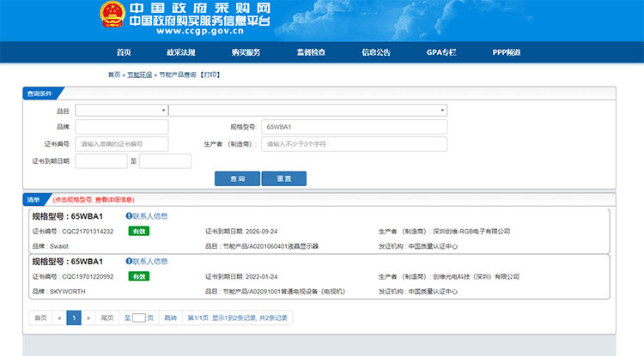Click the green 有效 badge for Swaiot

(x=138, y=232)
